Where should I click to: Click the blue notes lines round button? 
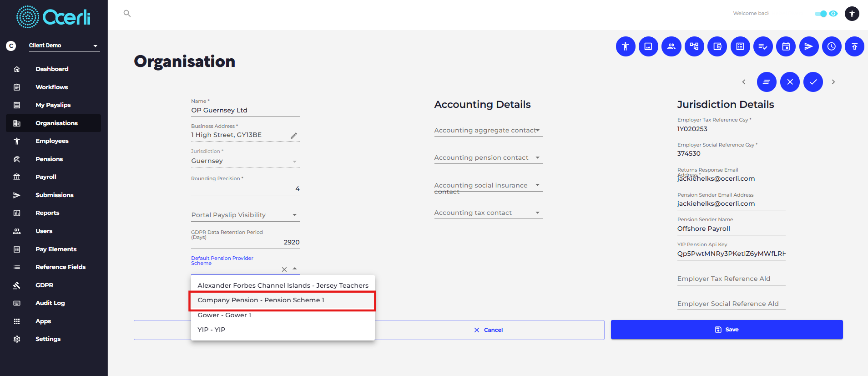(x=767, y=82)
